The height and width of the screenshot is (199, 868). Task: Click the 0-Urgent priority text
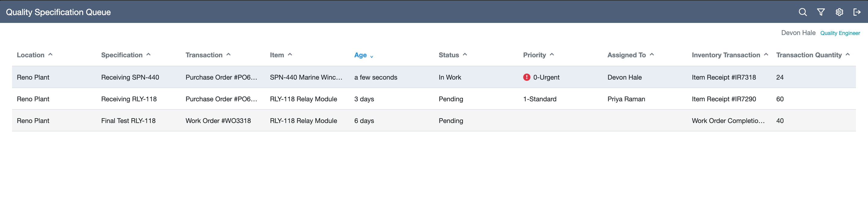pyautogui.click(x=546, y=77)
